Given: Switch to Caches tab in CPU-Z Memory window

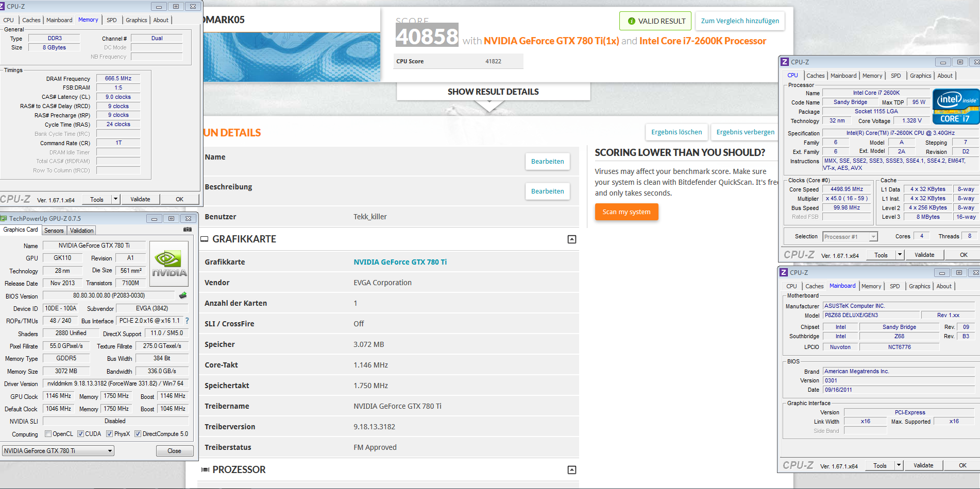Looking at the screenshot, I should 31,20.
